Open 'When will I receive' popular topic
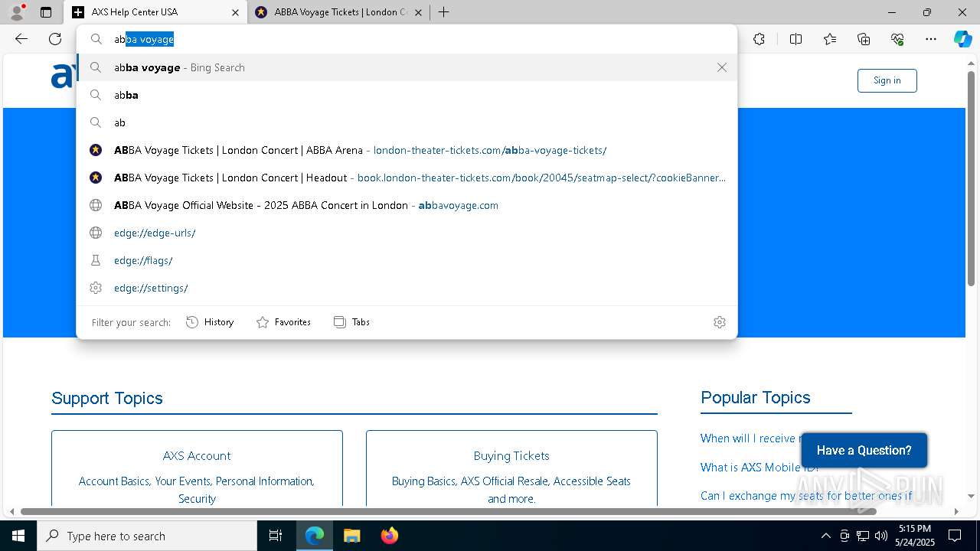The image size is (980, 551). [x=750, y=439]
